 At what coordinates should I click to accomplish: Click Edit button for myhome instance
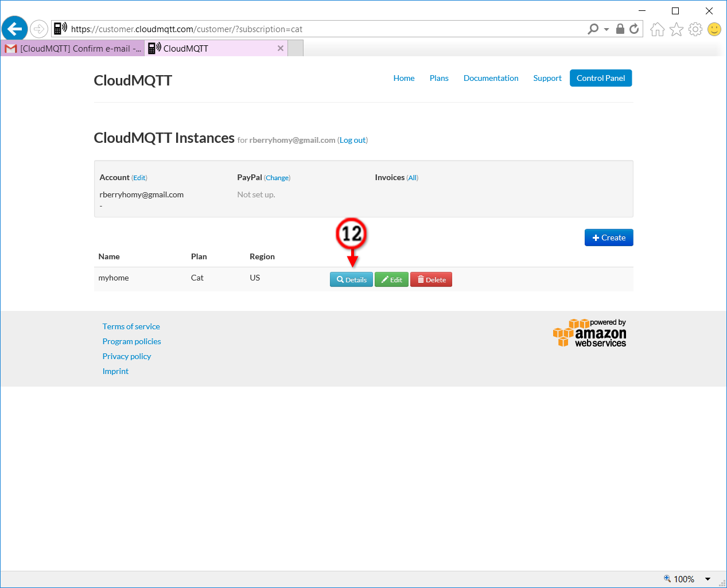tap(391, 279)
